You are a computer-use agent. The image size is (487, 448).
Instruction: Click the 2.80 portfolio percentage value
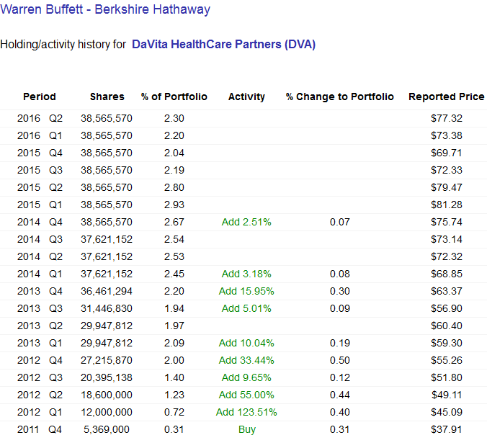[174, 188]
